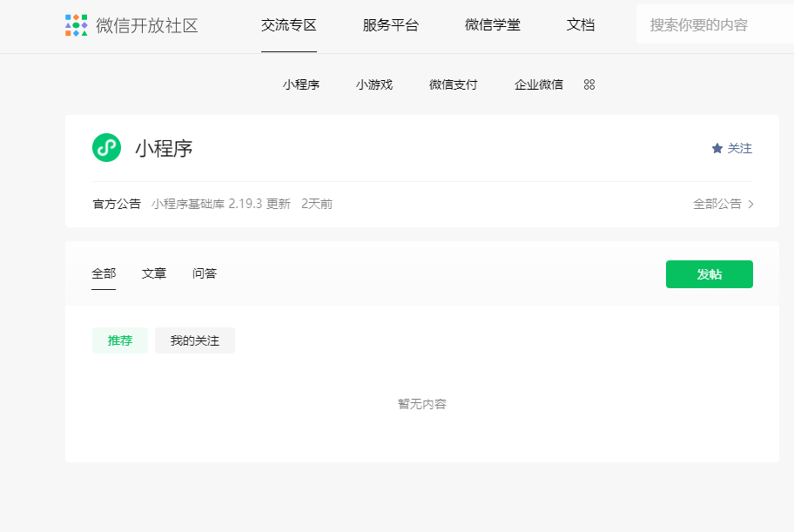Image resolution: width=794 pixels, height=532 pixels.
Task: Click the WeChat Open Community colorful logo
Action: [x=76, y=25]
